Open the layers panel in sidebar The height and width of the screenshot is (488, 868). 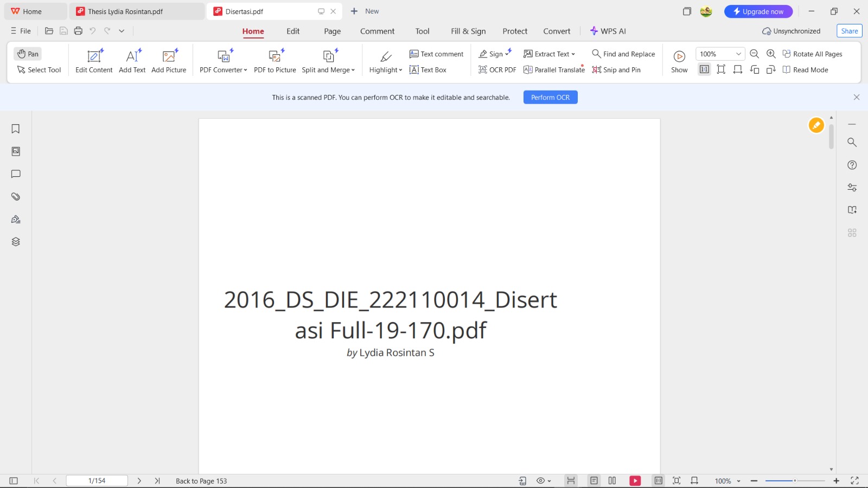pyautogui.click(x=16, y=242)
